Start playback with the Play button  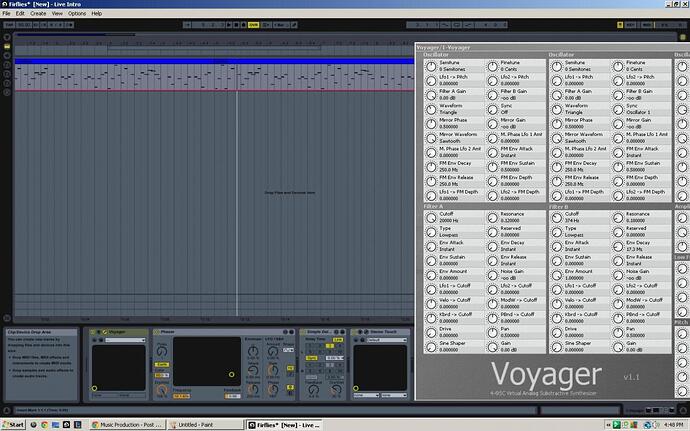pos(229,25)
